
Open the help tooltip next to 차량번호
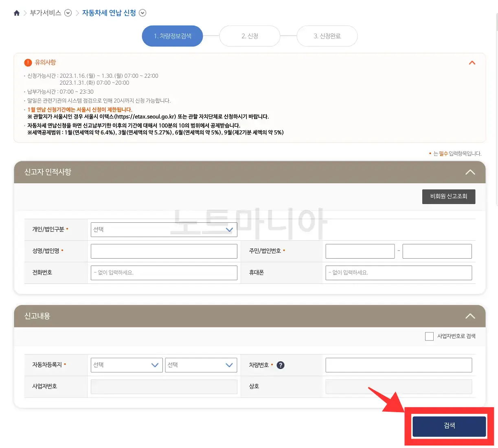tap(281, 365)
